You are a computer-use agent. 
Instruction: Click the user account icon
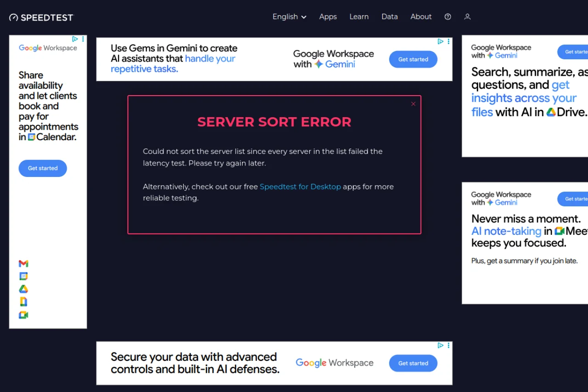(x=467, y=17)
